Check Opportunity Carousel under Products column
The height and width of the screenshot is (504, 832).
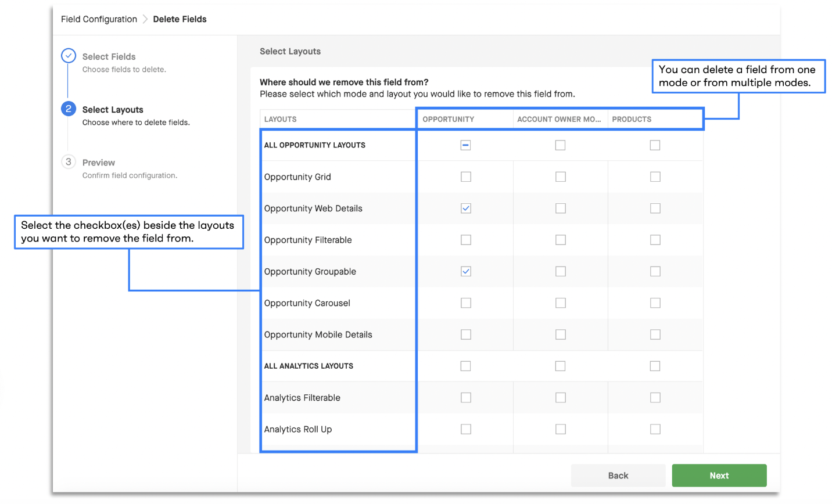[x=655, y=303]
